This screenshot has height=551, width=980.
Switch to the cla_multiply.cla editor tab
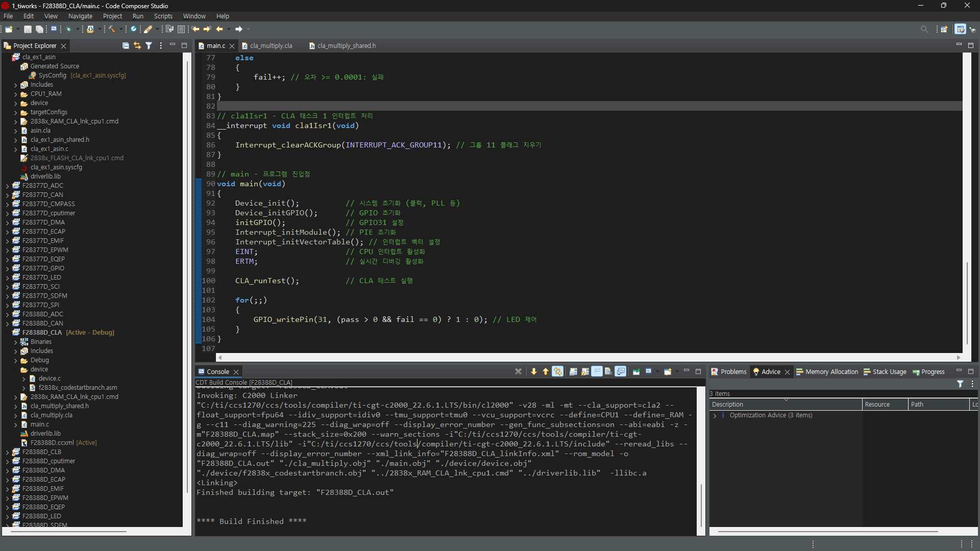[x=271, y=45]
